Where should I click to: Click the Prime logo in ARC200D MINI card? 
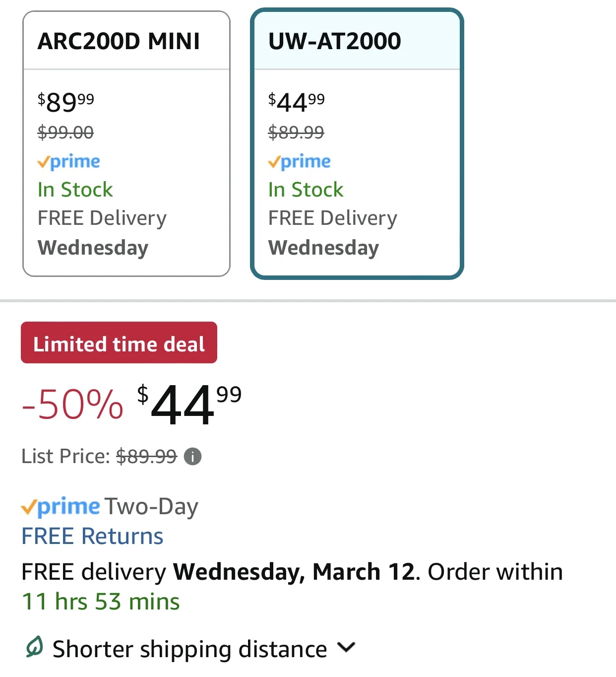pos(69,161)
